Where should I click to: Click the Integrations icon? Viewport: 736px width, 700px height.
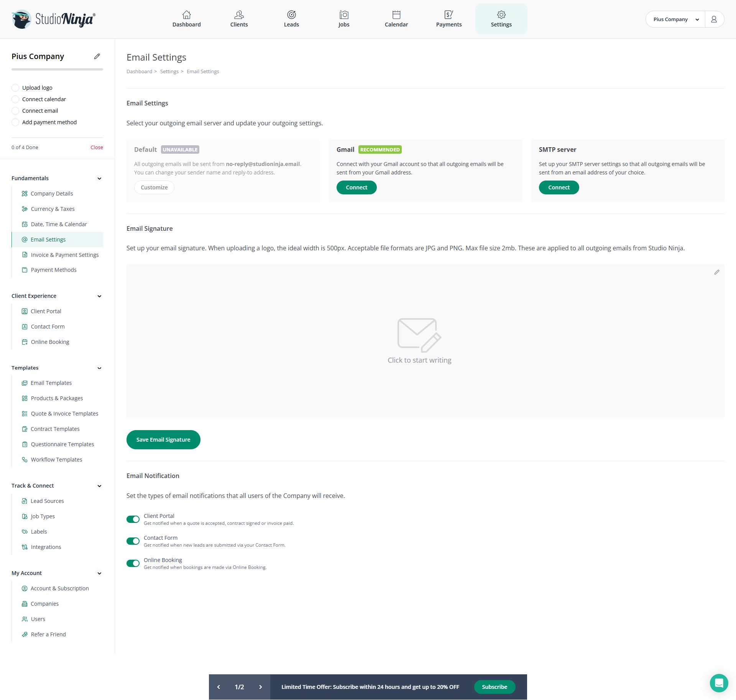(x=25, y=547)
